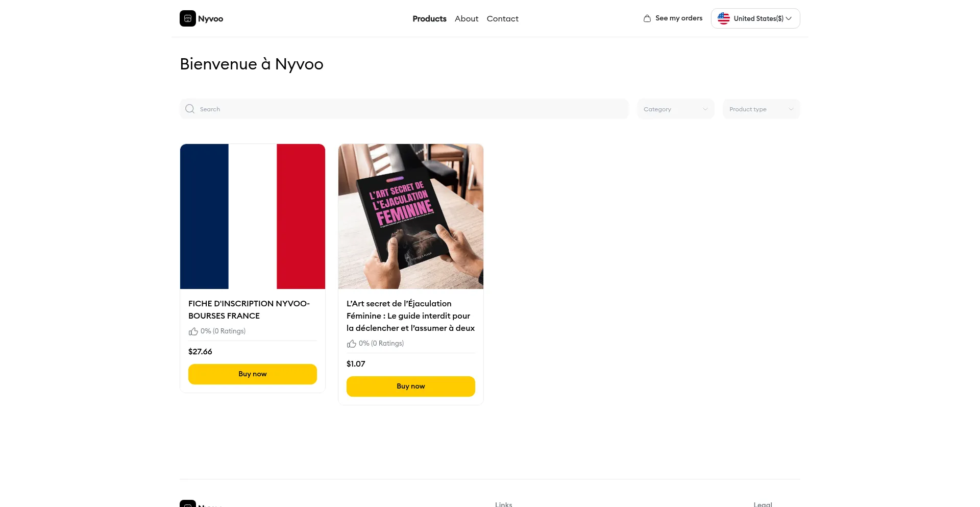Expand the Category dropdown
This screenshot has width=980, height=507.
point(675,109)
